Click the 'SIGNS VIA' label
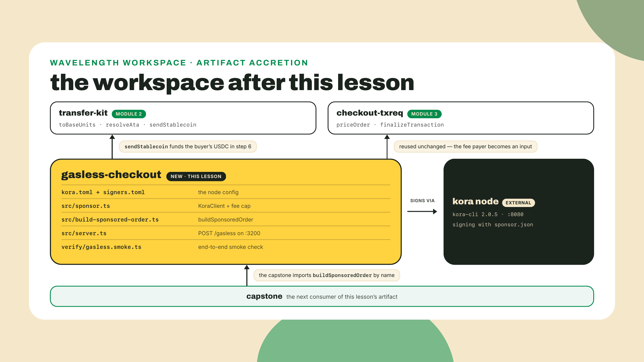This screenshot has height=362, width=644. (x=422, y=201)
